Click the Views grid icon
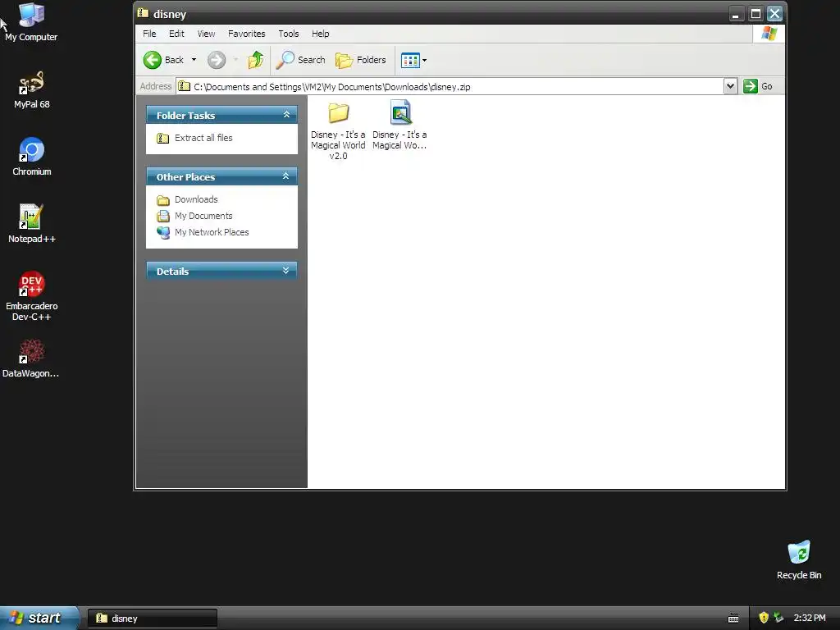This screenshot has width=840, height=630. 410,61
